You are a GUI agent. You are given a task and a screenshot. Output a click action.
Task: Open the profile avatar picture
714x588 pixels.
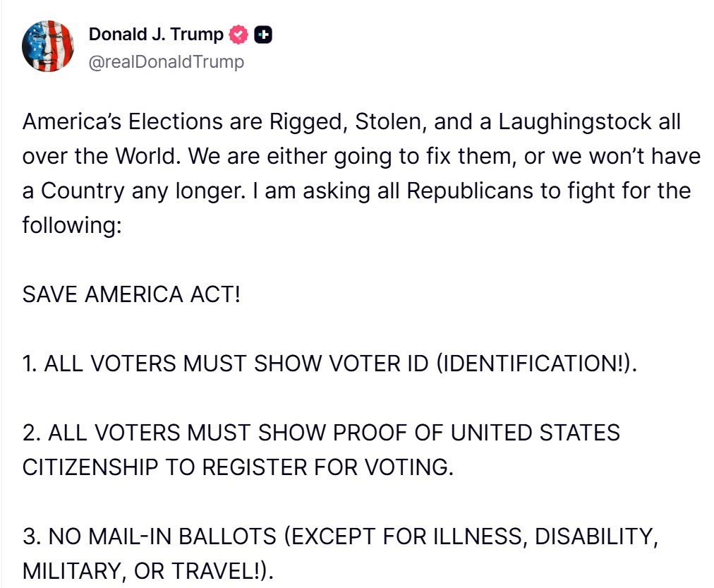click(x=48, y=47)
